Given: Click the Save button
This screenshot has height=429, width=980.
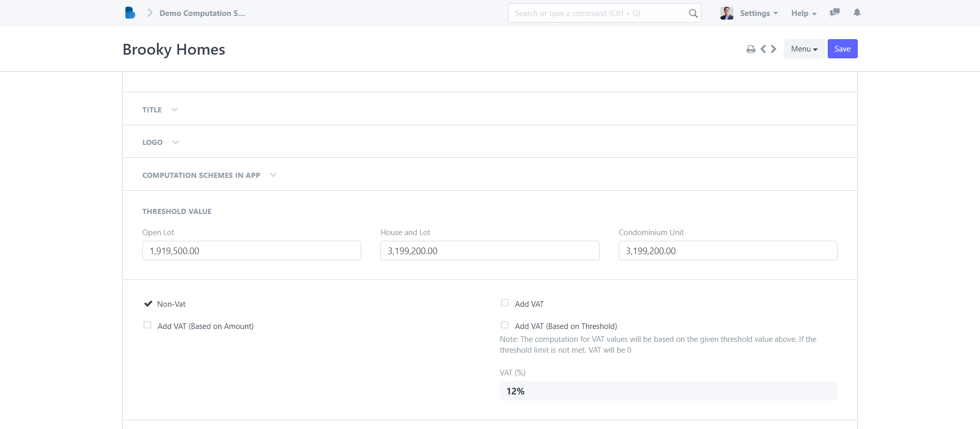Looking at the screenshot, I should click(842, 49).
